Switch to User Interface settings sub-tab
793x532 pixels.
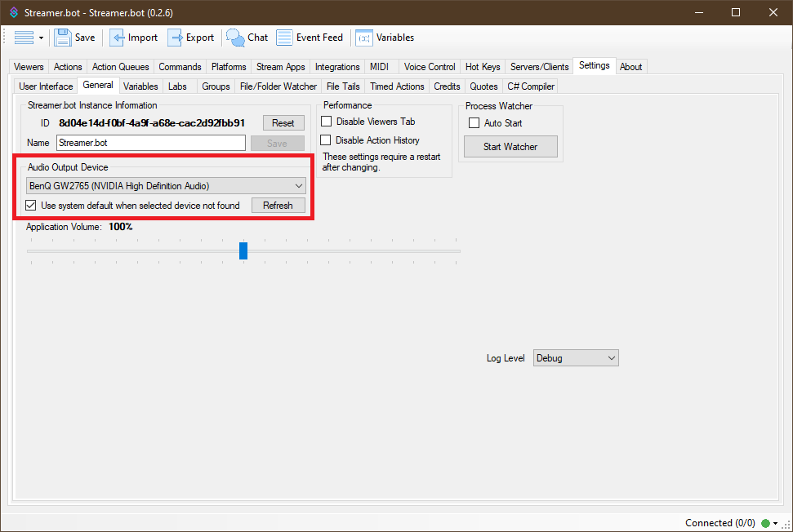46,86
